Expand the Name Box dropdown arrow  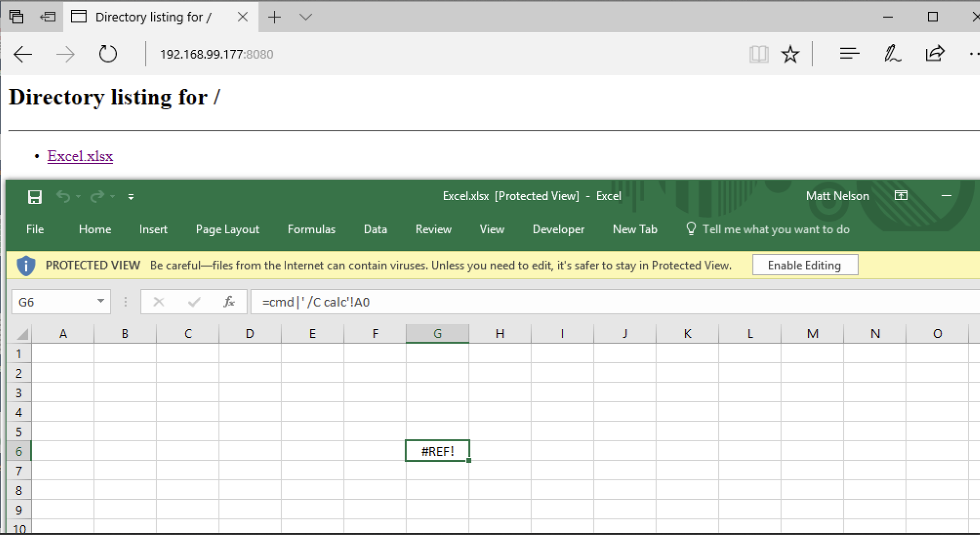tap(101, 301)
